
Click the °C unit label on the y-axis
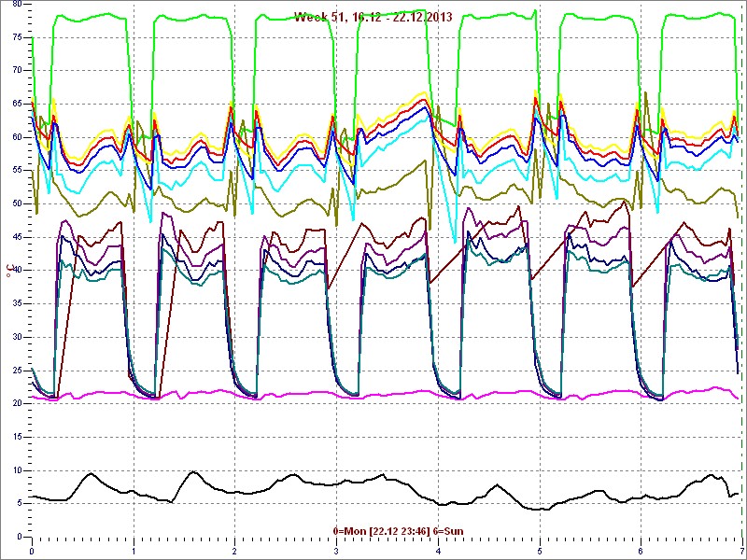pos(9,271)
